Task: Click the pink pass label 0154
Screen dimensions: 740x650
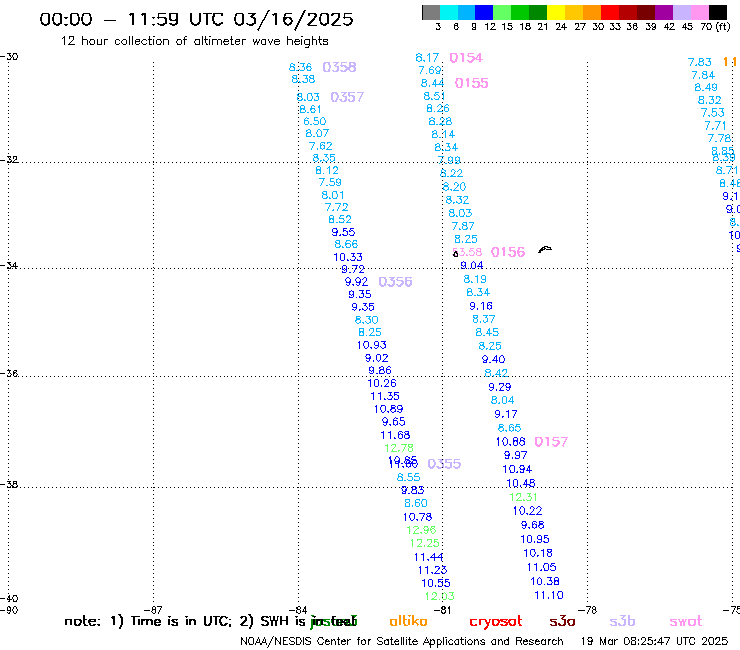Action: [x=466, y=58]
